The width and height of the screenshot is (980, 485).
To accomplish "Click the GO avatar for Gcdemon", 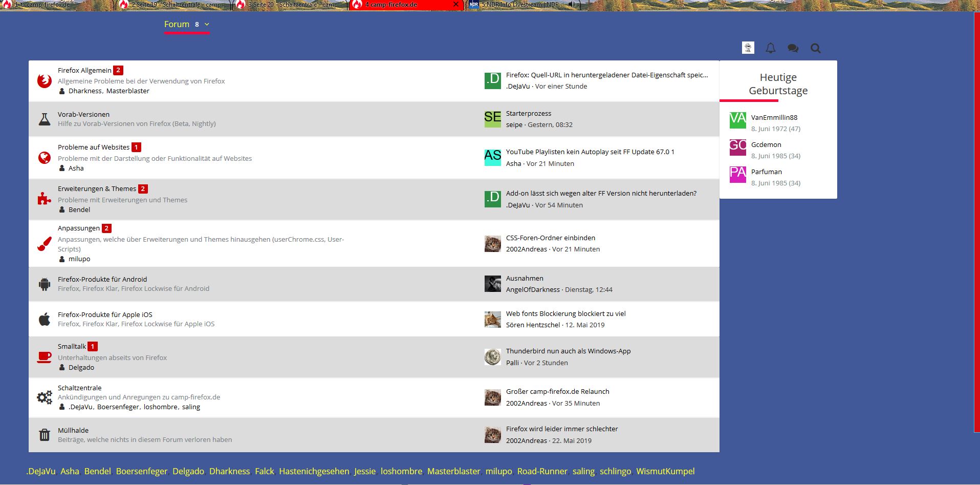I will point(738,147).
